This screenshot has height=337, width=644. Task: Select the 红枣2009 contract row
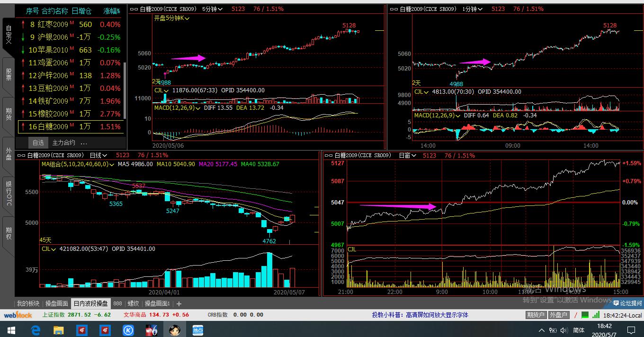70,24
